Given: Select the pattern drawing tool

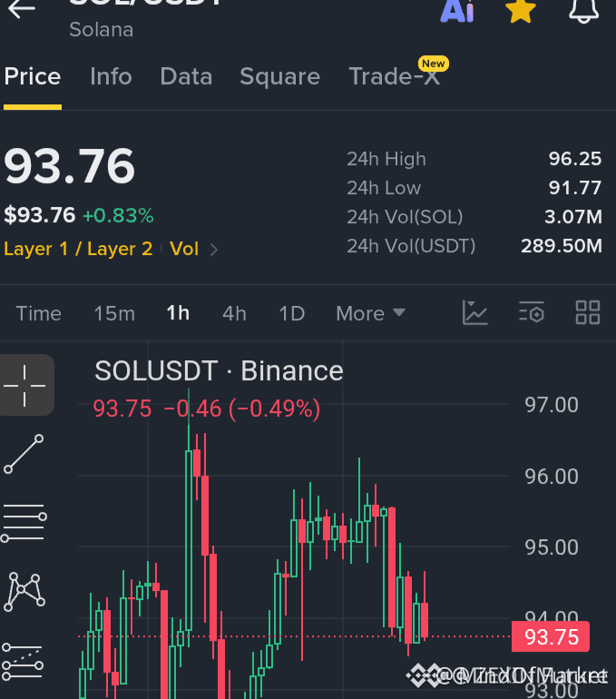Looking at the screenshot, I should click(x=24, y=592).
